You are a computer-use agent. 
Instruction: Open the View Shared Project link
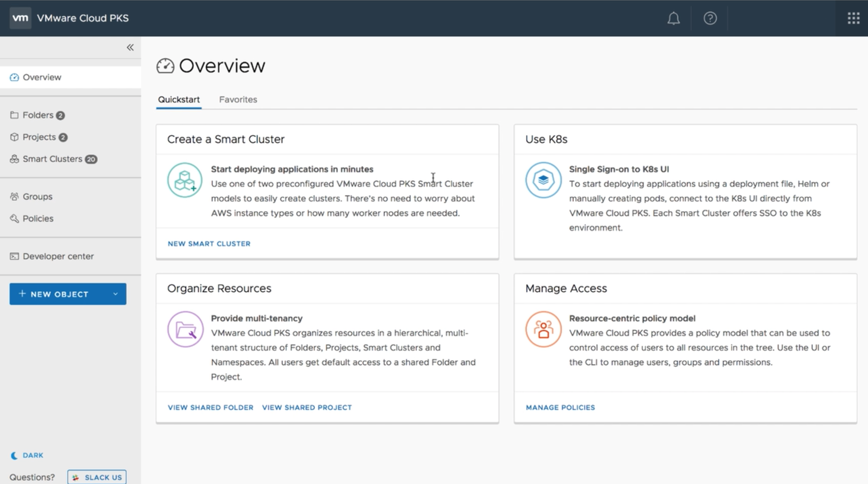[307, 407]
